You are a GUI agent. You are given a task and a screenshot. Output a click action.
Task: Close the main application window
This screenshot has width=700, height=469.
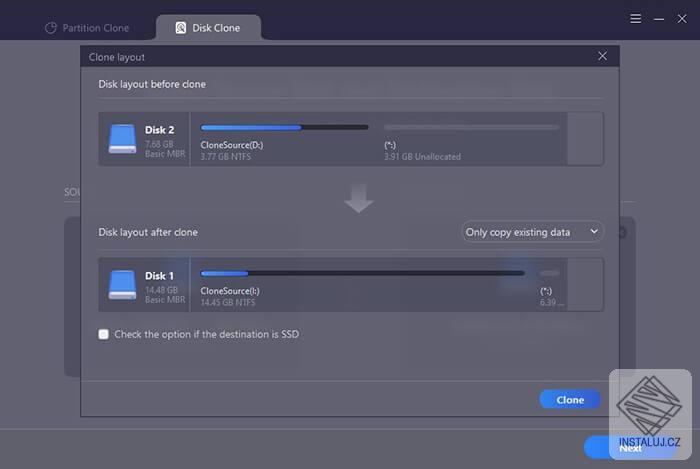(x=682, y=19)
